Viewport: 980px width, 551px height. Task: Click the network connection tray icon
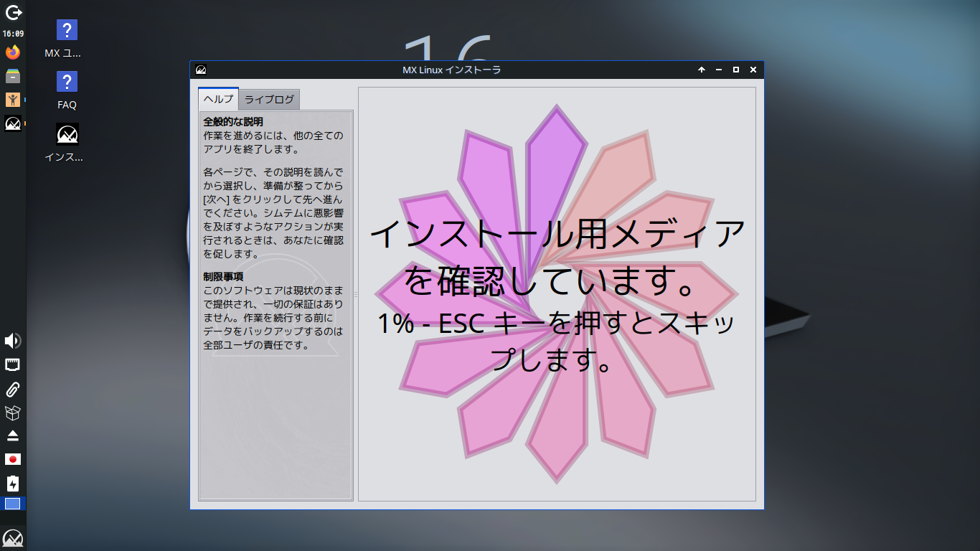pos(13,365)
